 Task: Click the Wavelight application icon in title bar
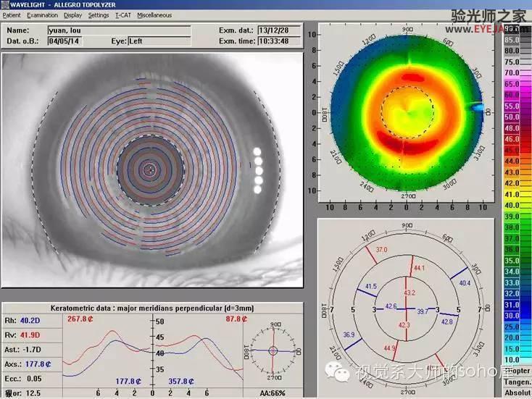point(4,5)
